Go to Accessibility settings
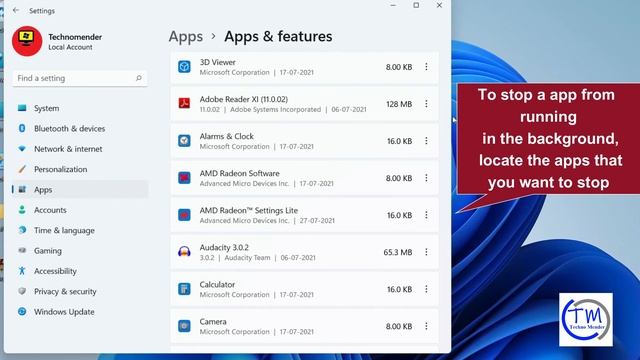The image size is (640, 360). (80, 271)
